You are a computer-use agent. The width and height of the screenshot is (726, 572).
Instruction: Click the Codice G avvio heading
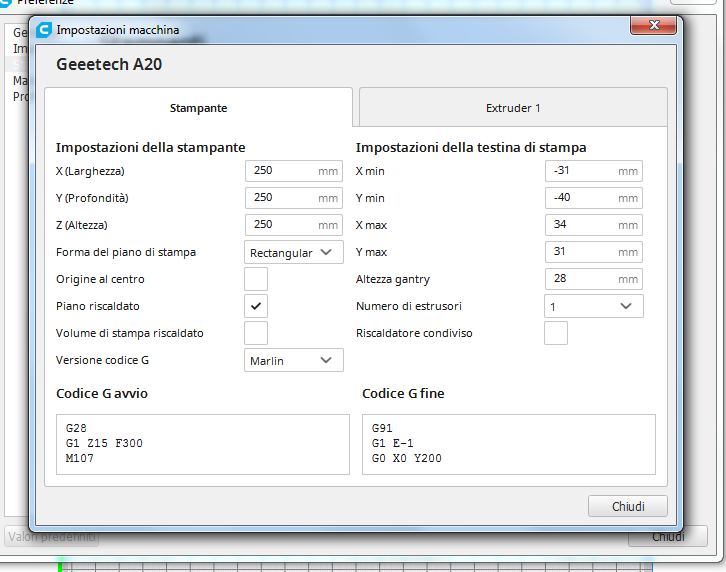(102, 393)
